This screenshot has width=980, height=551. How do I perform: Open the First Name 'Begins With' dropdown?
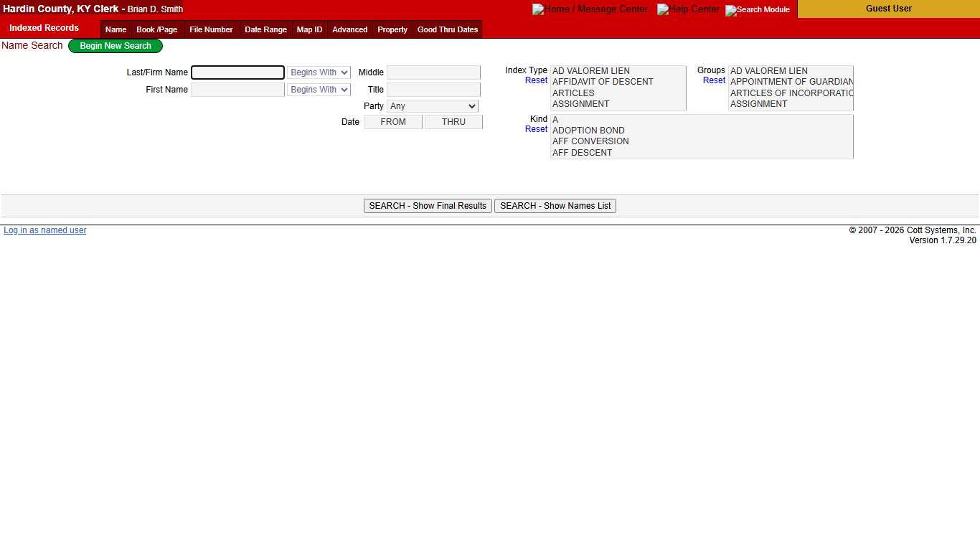[x=319, y=89]
